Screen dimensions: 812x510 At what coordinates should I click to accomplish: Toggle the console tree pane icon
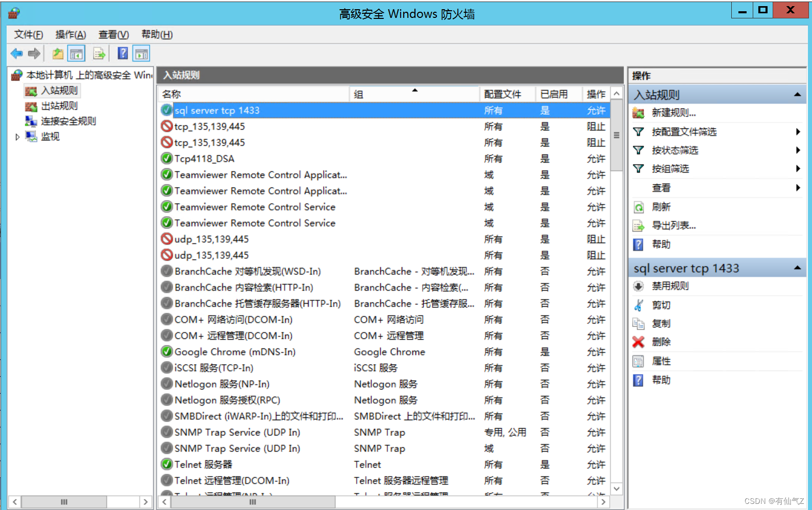pos(76,53)
